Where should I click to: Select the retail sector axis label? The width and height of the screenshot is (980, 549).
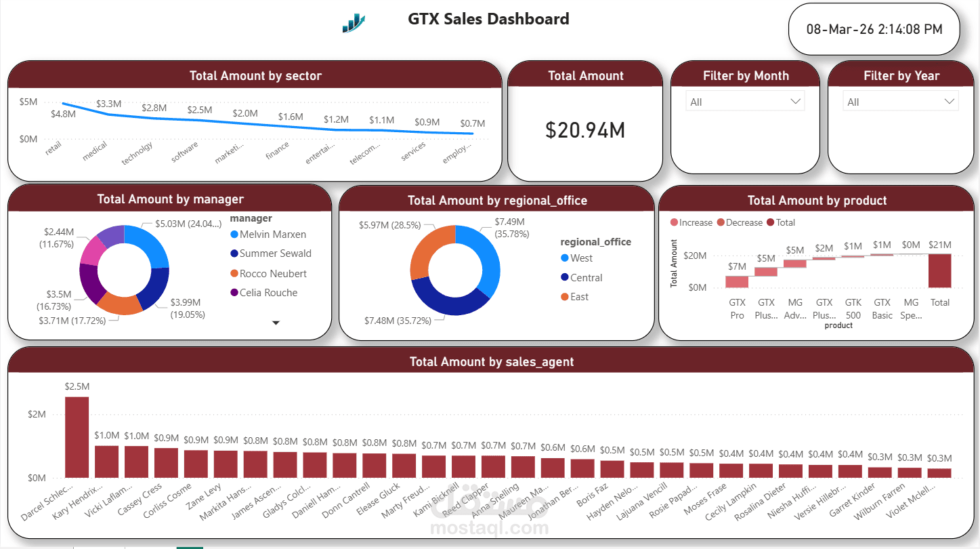(54, 147)
